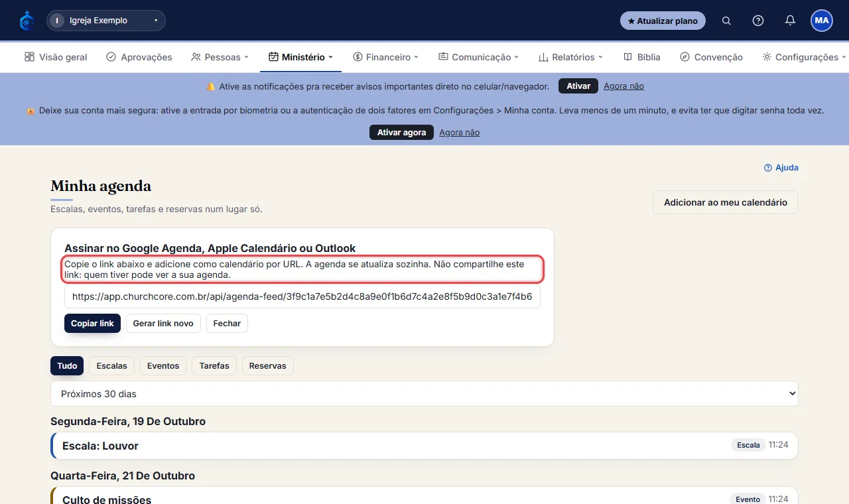This screenshot has width=849, height=504.
Task: Open the help question mark icon
Action: [758, 21]
